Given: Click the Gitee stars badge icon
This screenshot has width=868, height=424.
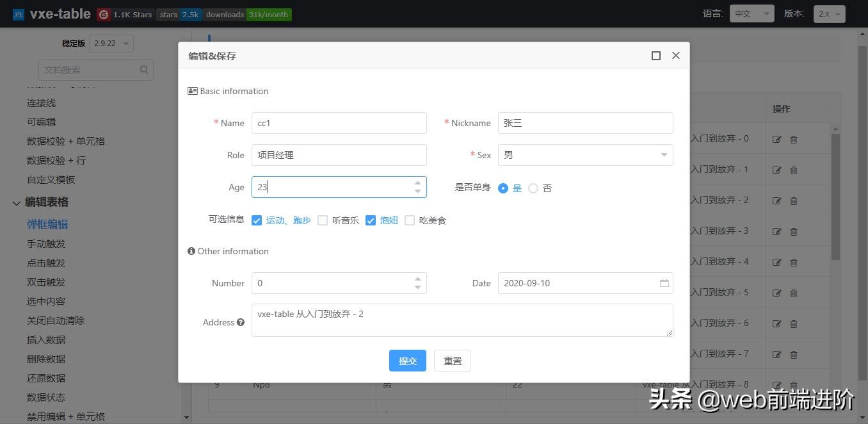Looking at the screenshot, I should click(x=104, y=14).
